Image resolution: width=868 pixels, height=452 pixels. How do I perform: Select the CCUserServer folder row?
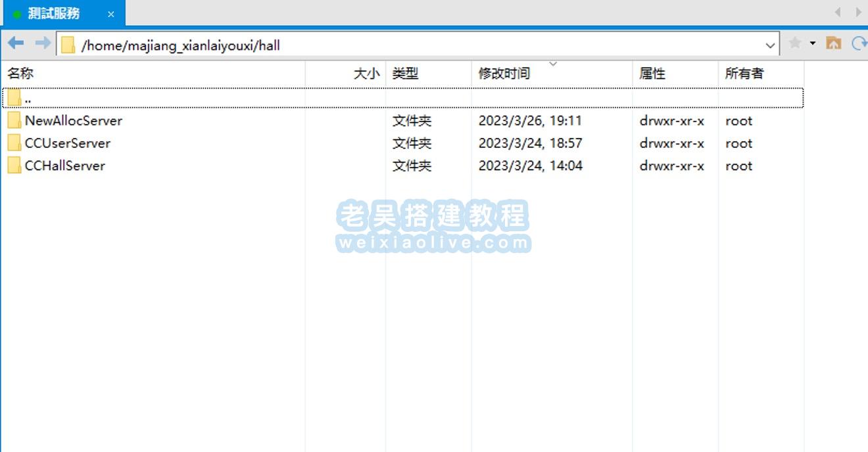(x=68, y=143)
